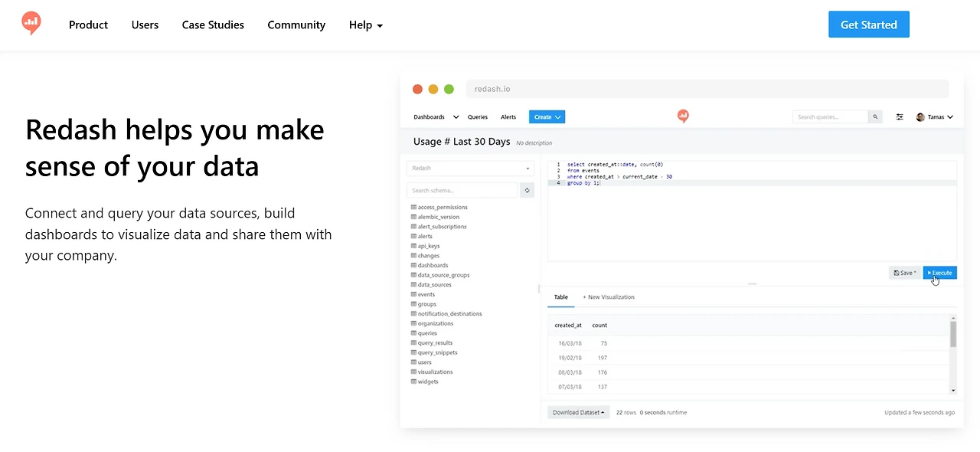The image size is (980, 452).
Task: Click the table icon beside groups
Action: tap(413, 304)
